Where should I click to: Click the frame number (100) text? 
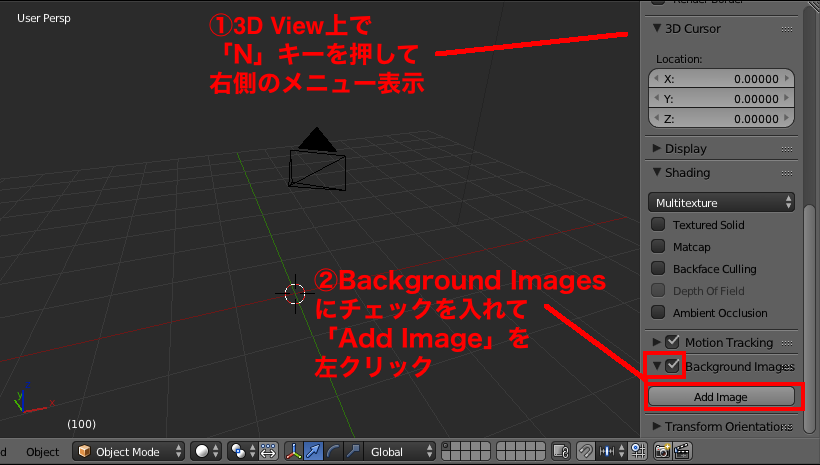point(82,424)
